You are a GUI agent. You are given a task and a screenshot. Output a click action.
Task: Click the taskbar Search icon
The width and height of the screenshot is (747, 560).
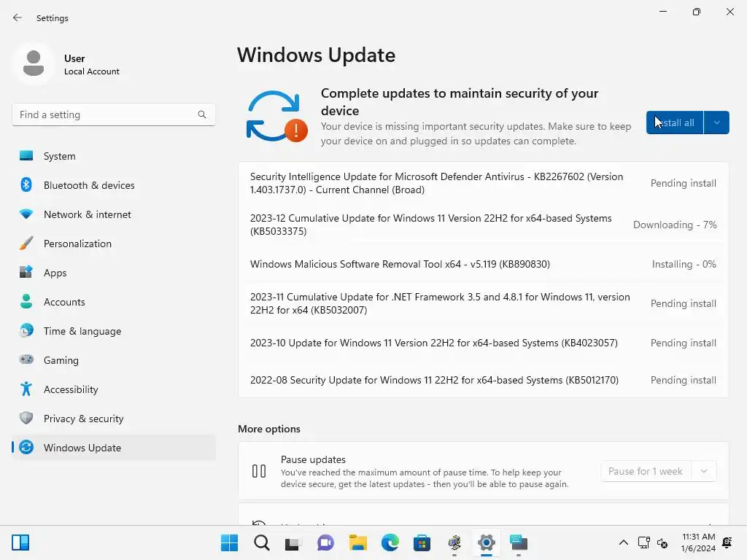tap(262, 542)
